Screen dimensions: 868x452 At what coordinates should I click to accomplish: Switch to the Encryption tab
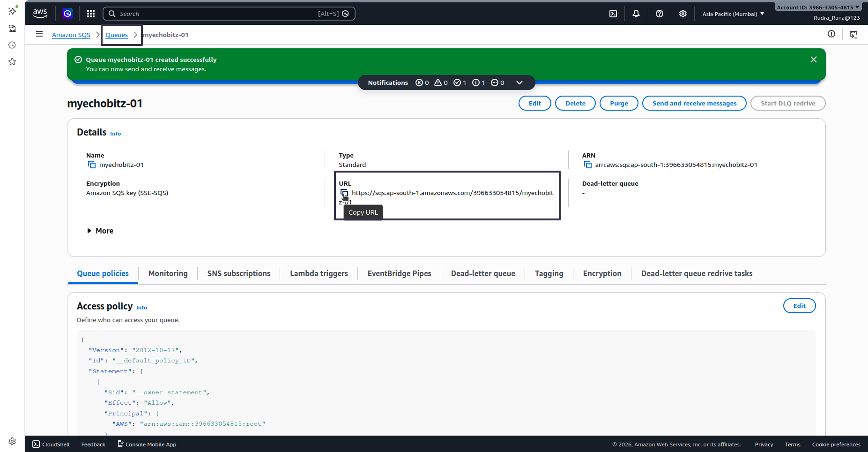pyautogui.click(x=602, y=273)
